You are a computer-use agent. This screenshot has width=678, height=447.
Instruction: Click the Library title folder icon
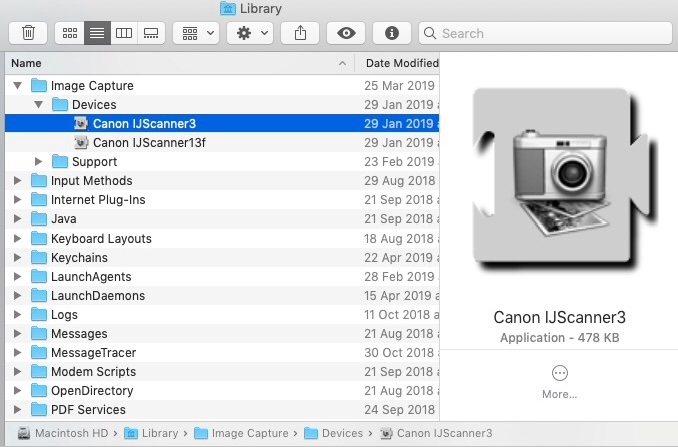[228, 8]
